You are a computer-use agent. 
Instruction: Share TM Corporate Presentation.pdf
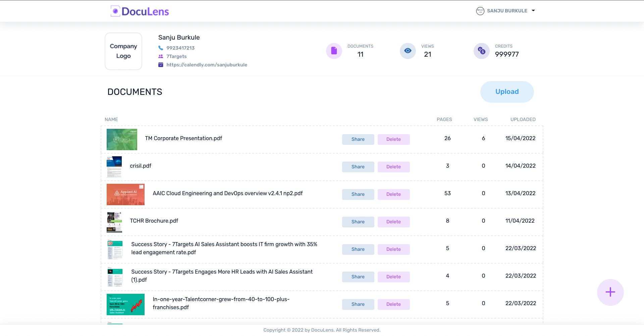[x=358, y=139]
